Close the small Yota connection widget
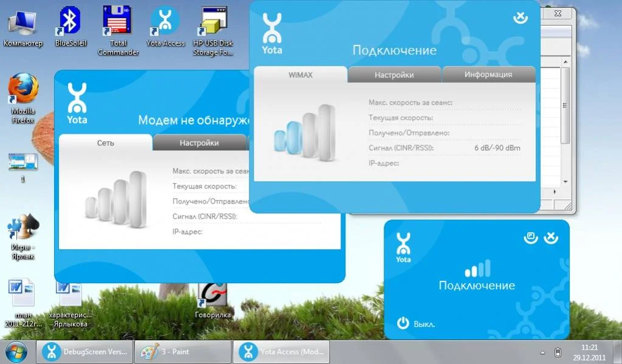The height and width of the screenshot is (364, 622). click(551, 238)
